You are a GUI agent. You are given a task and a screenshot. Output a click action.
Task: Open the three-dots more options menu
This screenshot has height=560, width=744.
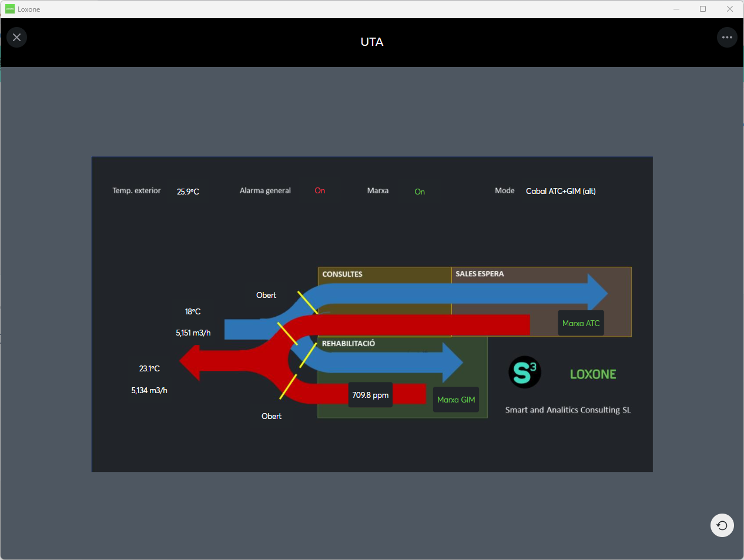[727, 38]
